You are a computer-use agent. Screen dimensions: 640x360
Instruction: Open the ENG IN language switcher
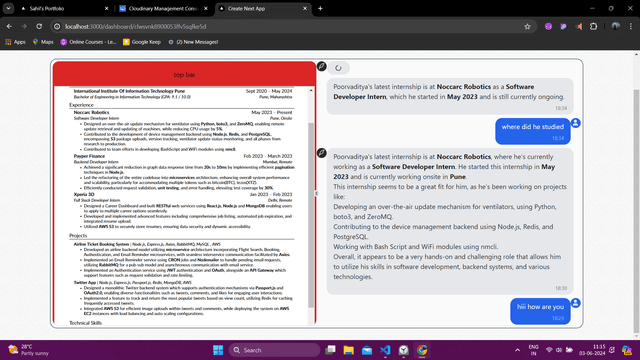click(533, 350)
